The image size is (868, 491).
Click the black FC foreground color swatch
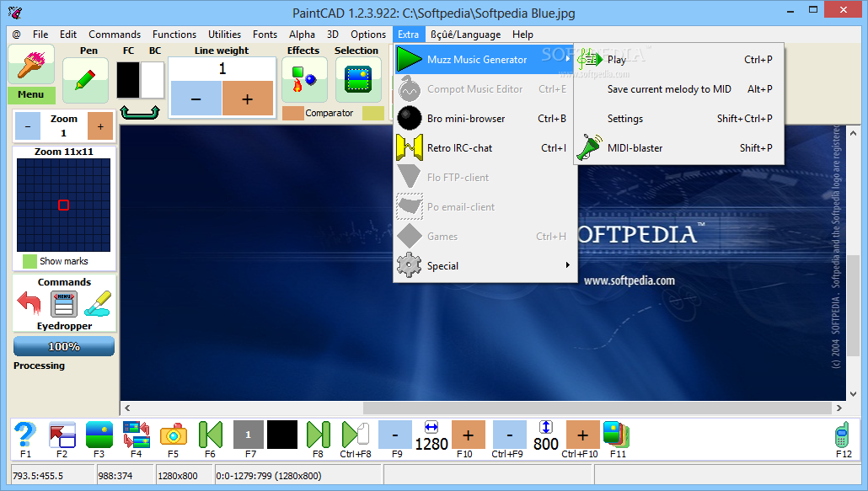click(x=128, y=80)
